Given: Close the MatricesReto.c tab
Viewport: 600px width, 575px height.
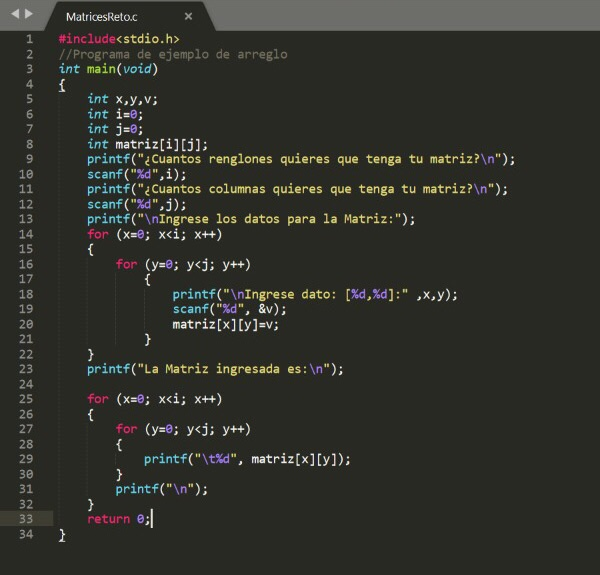Looking at the screenshot, I should click(x=188, y=16).
